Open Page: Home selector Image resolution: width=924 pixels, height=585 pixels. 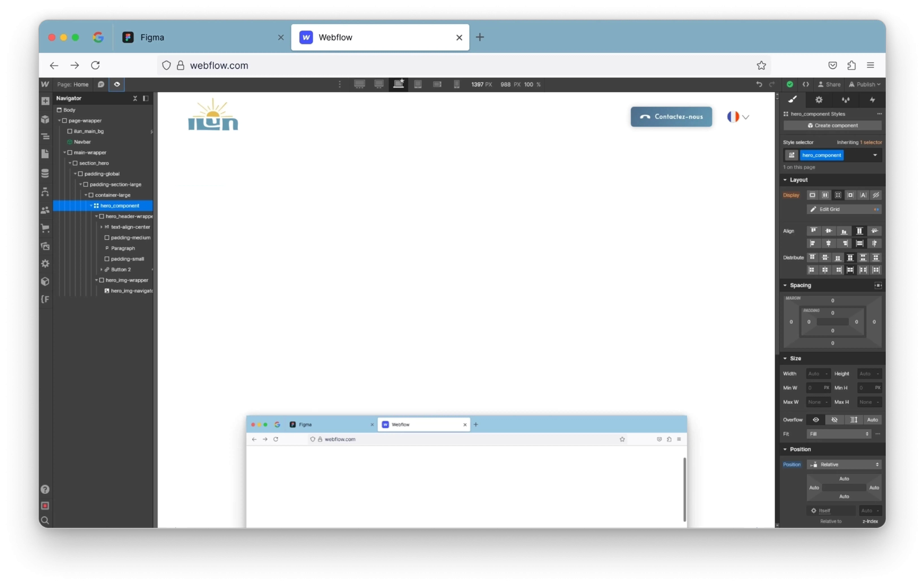[73, 84]
